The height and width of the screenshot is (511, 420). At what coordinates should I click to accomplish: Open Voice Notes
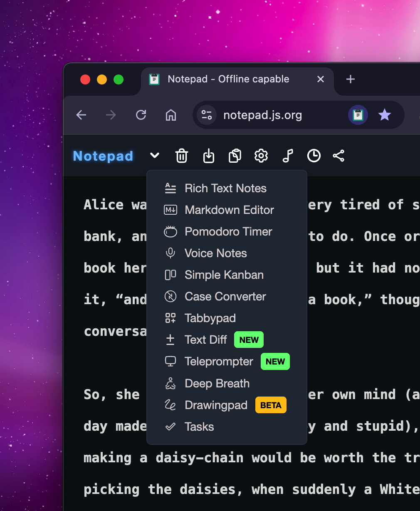point(227,253)
